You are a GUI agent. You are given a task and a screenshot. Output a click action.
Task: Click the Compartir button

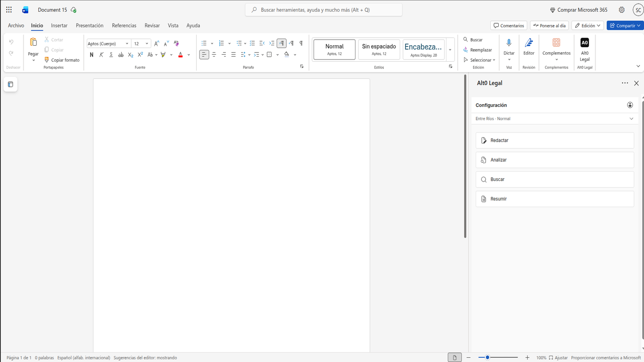tap(625, 25)
